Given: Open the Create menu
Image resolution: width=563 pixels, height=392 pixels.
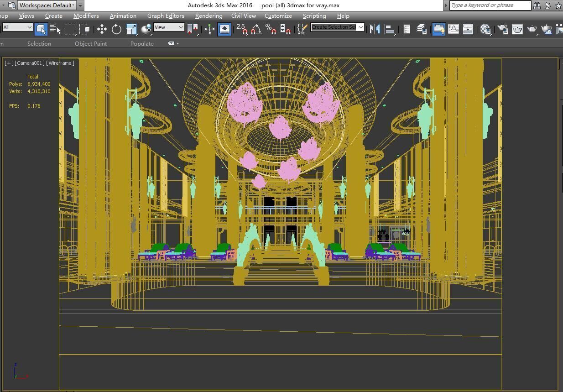Looking at the screenshot, I should click(54, 16).
